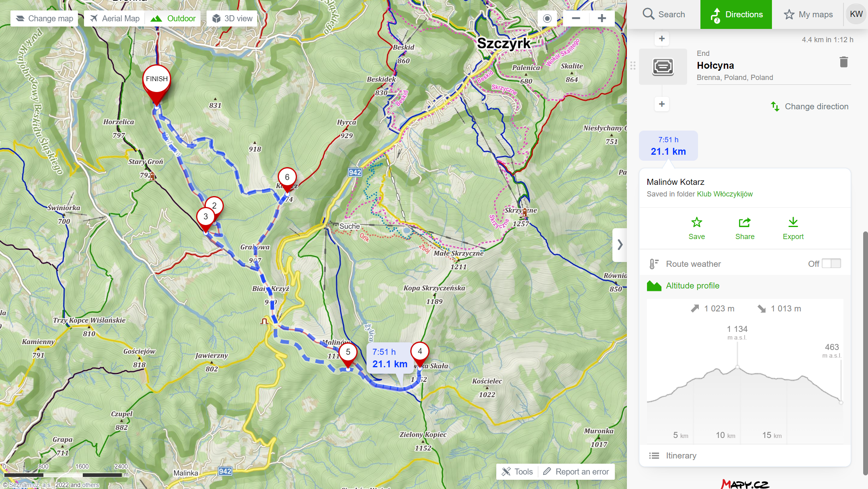
Task: Click the Malinów Kotarz route title
Action: [x=675, y=182]
